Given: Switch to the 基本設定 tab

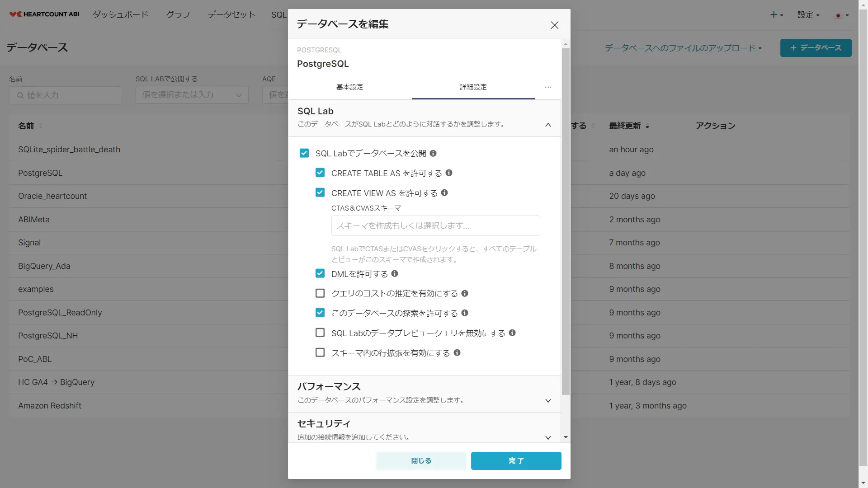Looking at the screenshot, I should (x=349, y=87).
